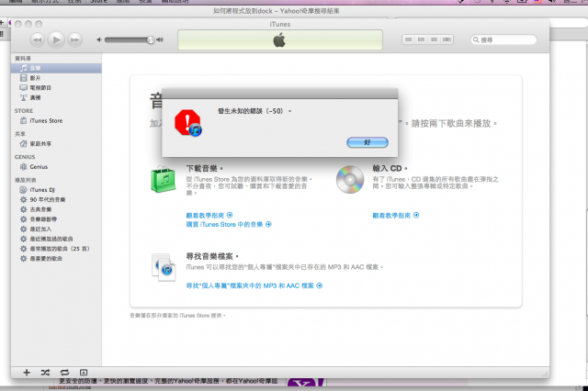Play the current track with the play button
The image size is (588, 391).
pos(56,39)
